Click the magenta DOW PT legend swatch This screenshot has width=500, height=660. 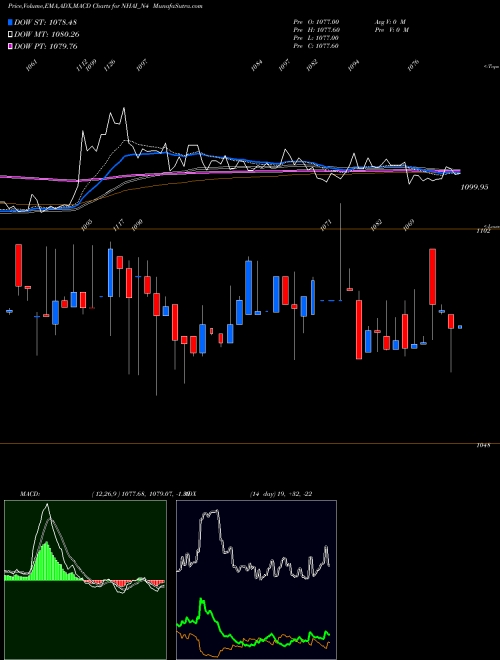[11, 46]
